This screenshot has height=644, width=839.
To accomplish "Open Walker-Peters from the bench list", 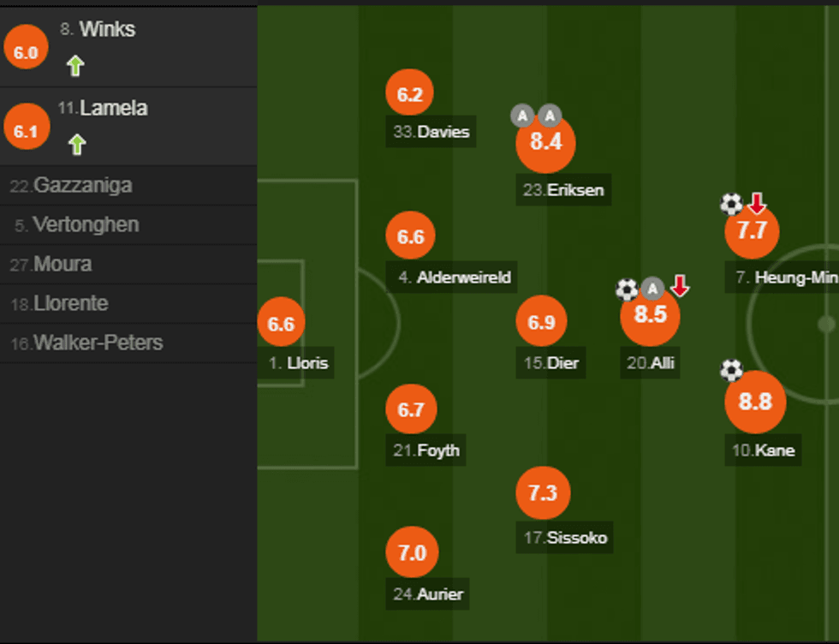I will (x=98, y=343).
